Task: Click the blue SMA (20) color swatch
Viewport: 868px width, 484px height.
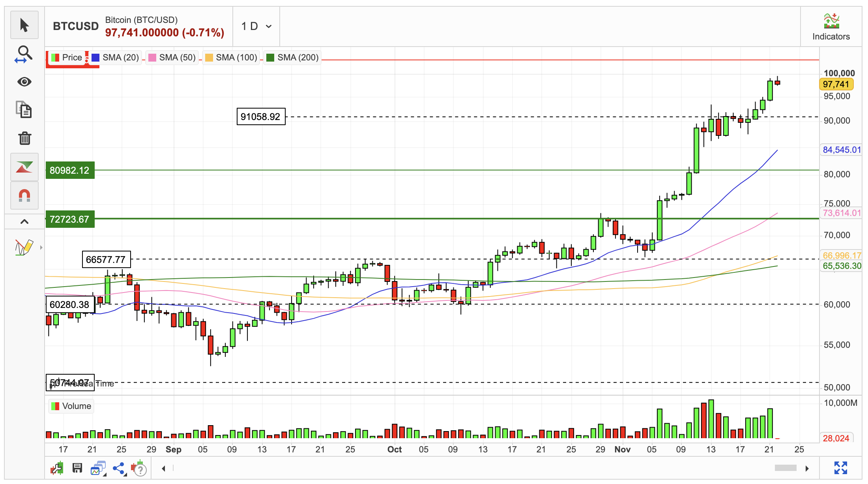Action: (95, 58)
